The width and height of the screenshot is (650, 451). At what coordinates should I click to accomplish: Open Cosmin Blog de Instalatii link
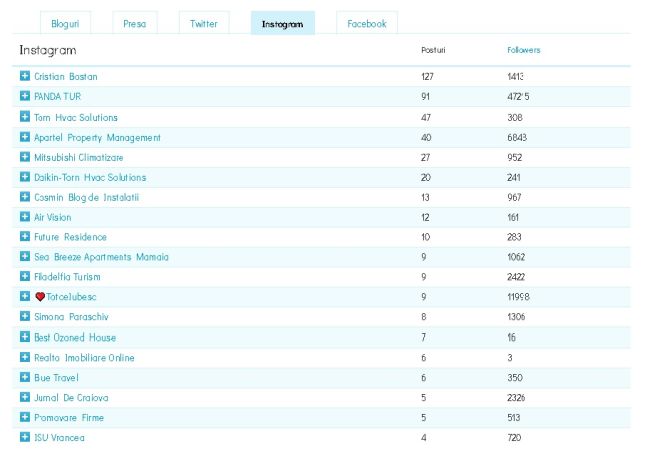click(86, 197)
